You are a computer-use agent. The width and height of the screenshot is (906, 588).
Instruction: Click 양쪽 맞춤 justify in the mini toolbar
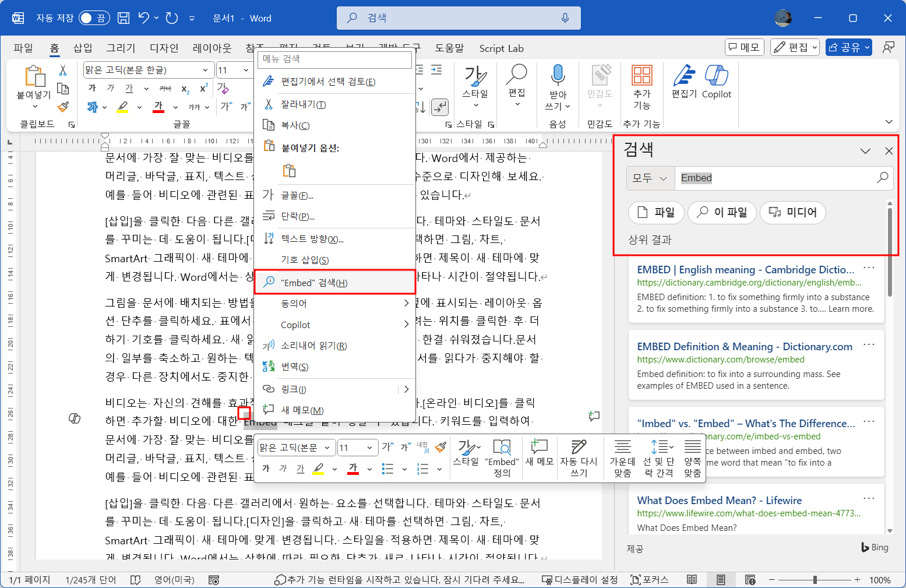click(692, 458)
